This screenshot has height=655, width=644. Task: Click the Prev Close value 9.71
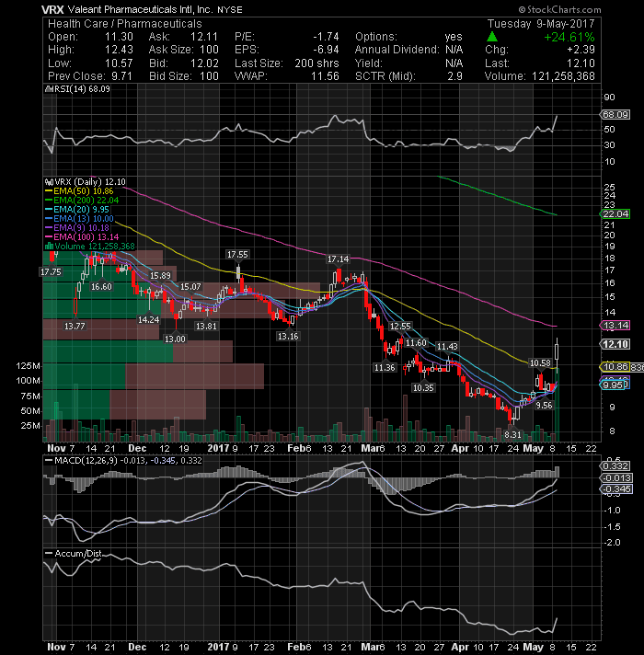click(x=121, y=76)
